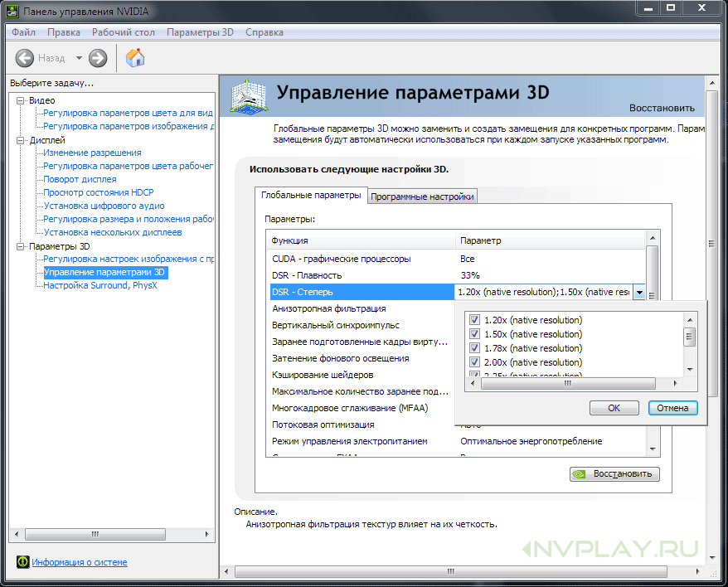
Task: Select Установка цифрового аудио task
Action: pos(104,206)
